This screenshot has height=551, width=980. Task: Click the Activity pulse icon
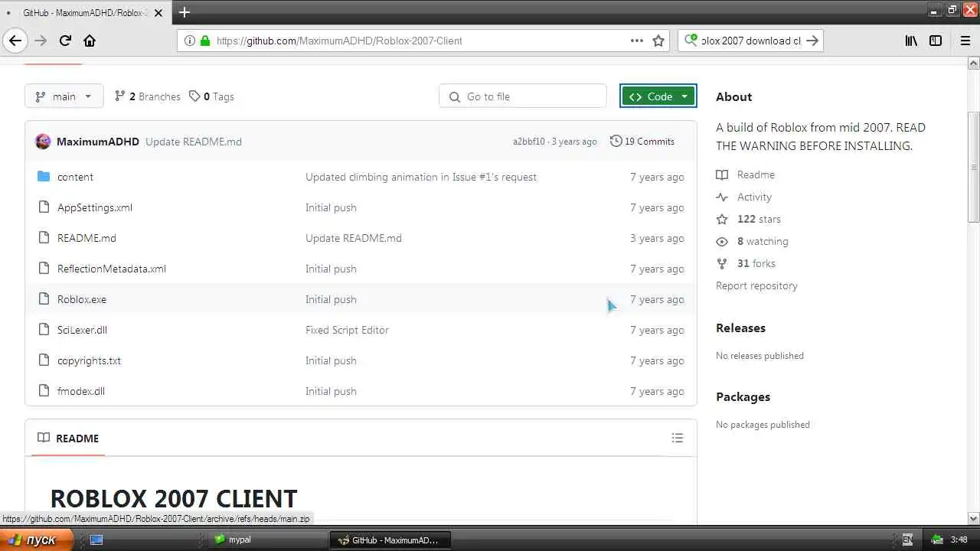point(722,197)
